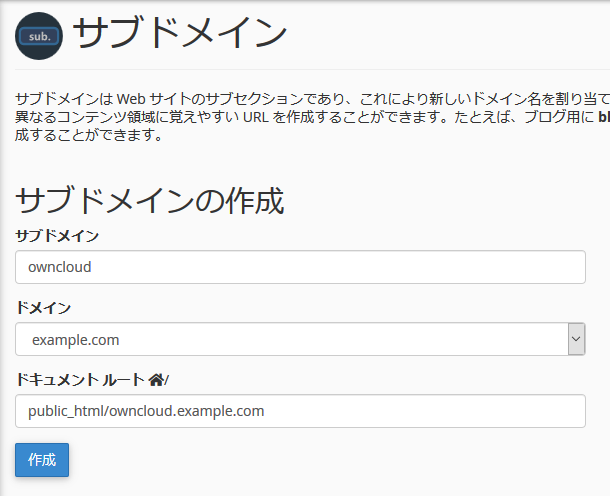
Task: Open the example.com domain select box
Action: [x=290, y=339]
